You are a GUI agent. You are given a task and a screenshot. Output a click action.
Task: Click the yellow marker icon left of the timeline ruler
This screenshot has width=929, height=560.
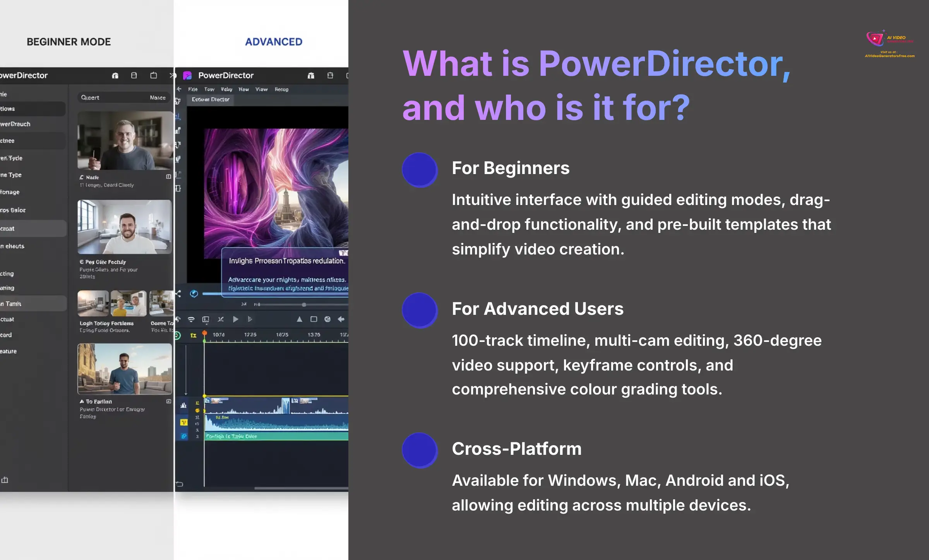coord(193,335)
